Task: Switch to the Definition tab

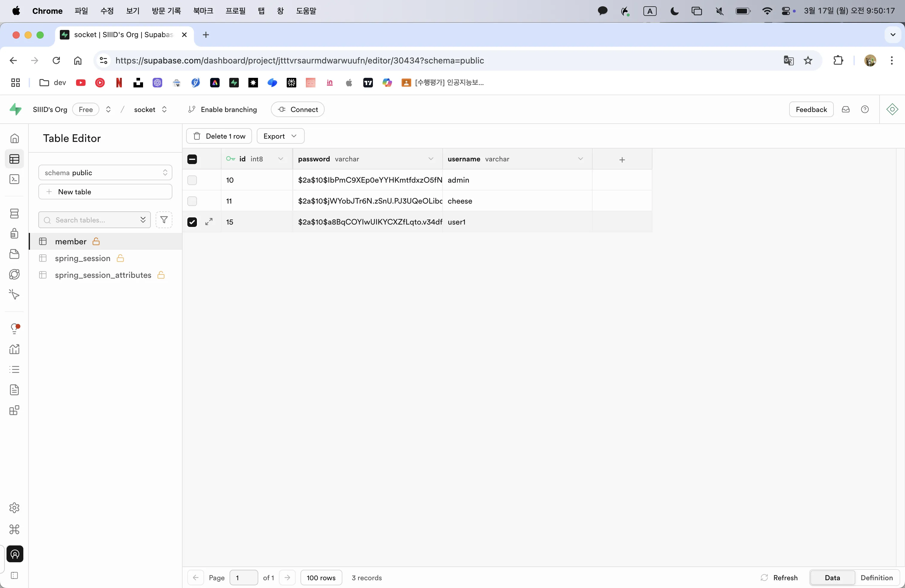Action: (x=876, y=577)
